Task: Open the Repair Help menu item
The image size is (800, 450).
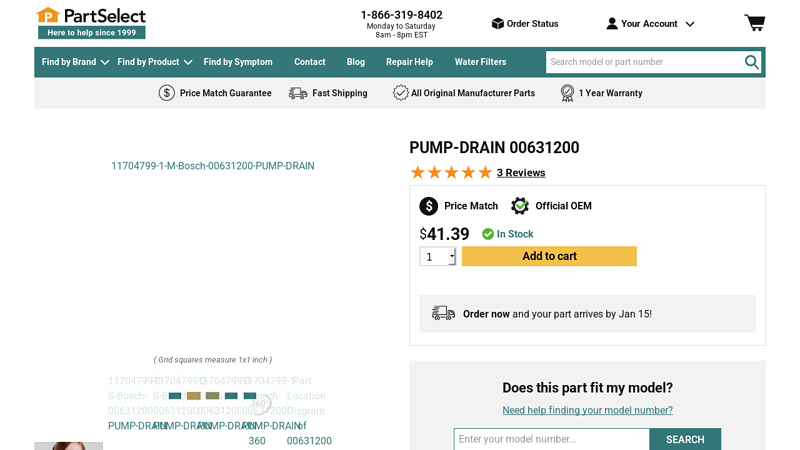Action: [409, 62]
